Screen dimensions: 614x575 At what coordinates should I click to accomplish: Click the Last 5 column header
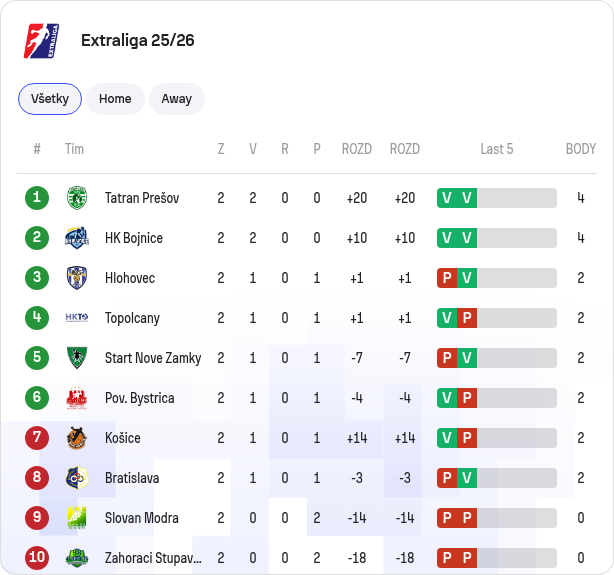coord(497,149)
